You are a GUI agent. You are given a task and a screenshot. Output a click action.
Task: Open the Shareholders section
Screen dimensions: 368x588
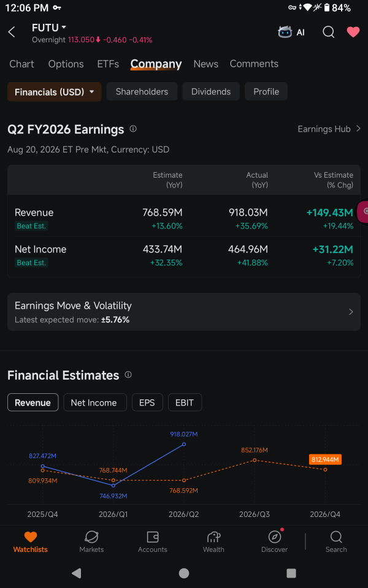click(142, 92)
